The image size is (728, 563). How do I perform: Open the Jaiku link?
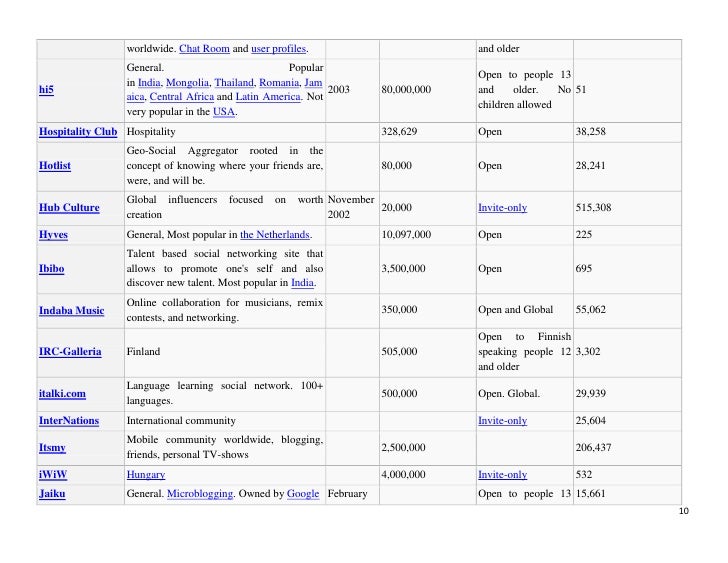(52, 494)
